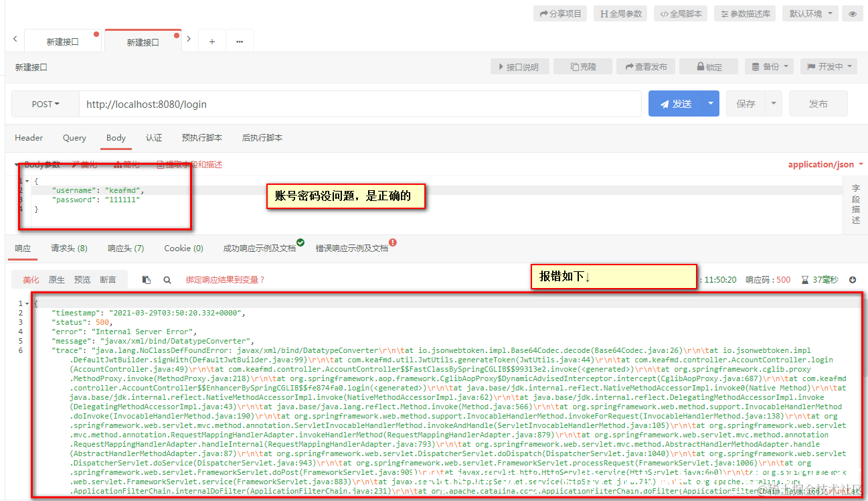Click the "error": "Internal Server Error" line

click(x=124, y=332)
